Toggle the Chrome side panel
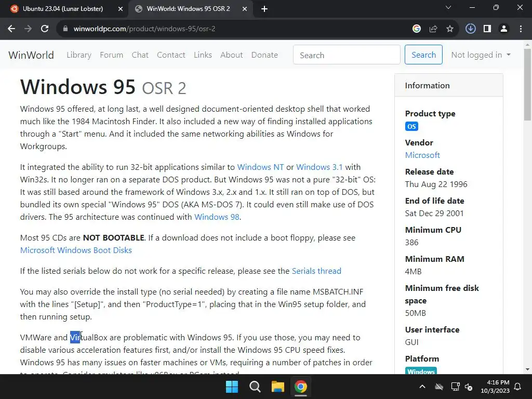The image size is (532, 399). [x=487, y=29]
